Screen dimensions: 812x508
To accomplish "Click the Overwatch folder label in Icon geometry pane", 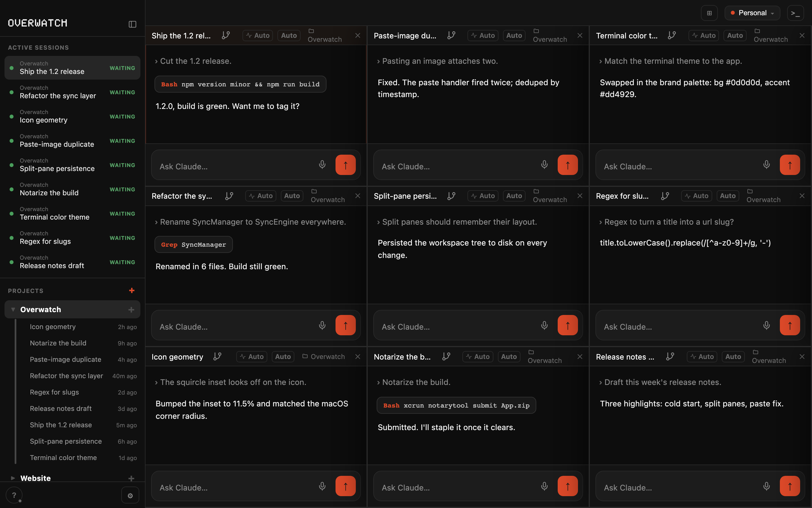I will [x=323, y=356].
